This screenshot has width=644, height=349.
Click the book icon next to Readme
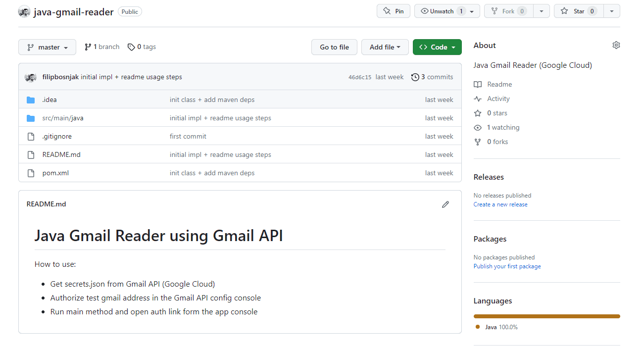pyautogui.click(x=478, y=84)
